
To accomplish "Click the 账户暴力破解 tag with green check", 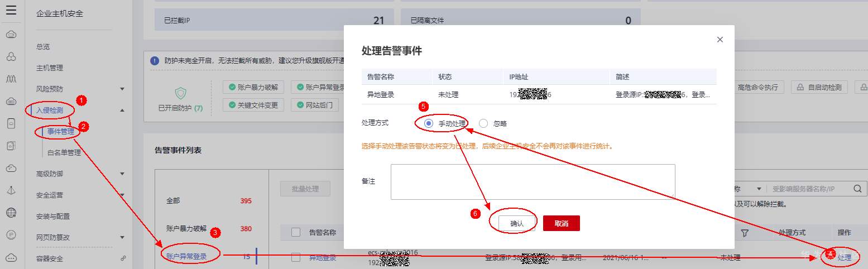I will click(253, 87).
